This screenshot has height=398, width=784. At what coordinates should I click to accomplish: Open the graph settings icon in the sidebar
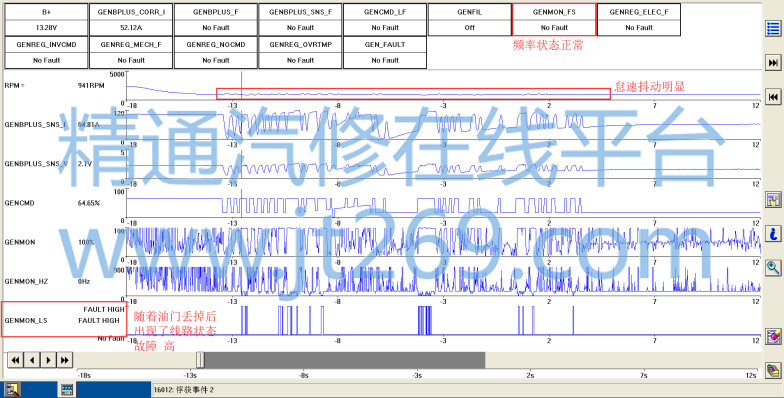(x=773, y=199)
